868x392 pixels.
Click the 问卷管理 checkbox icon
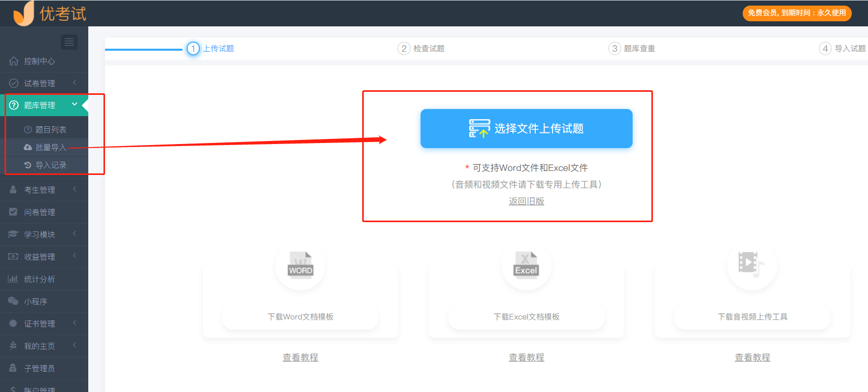[13, 211]
